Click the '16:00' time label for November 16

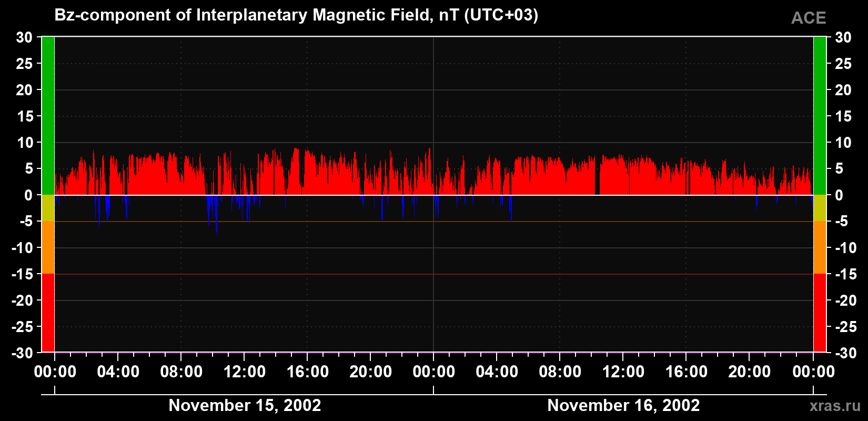coord(687,372)
